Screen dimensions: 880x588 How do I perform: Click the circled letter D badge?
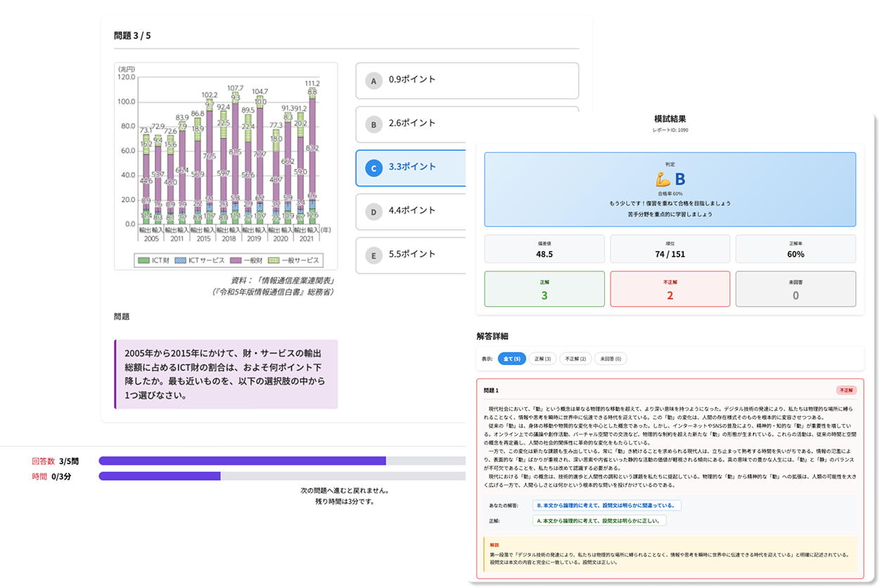(x=374, y=212)
